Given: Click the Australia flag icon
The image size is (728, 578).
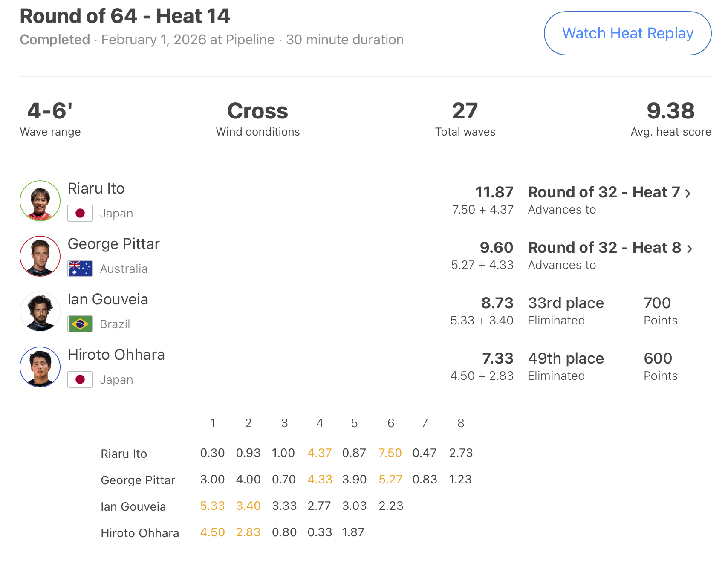Looking at the screenshot, I should (x=80, y=269).
